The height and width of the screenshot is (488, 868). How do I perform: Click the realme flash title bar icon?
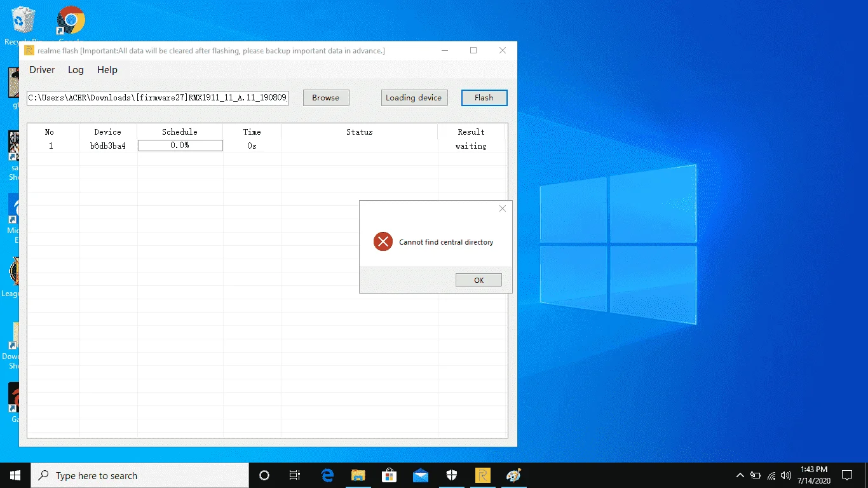click(x=29, y=51)
